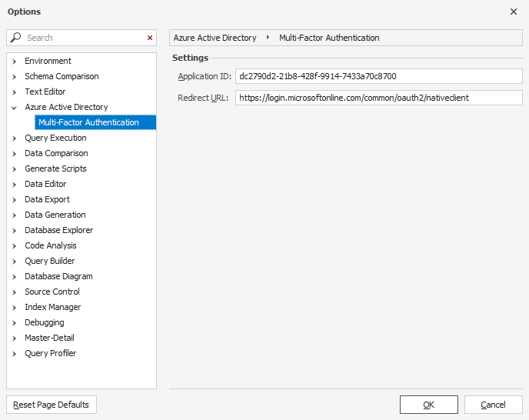This screenshot has width=529, height=420.
Task: Click the Redirect URL input field
Action: (x=379, y=98)
